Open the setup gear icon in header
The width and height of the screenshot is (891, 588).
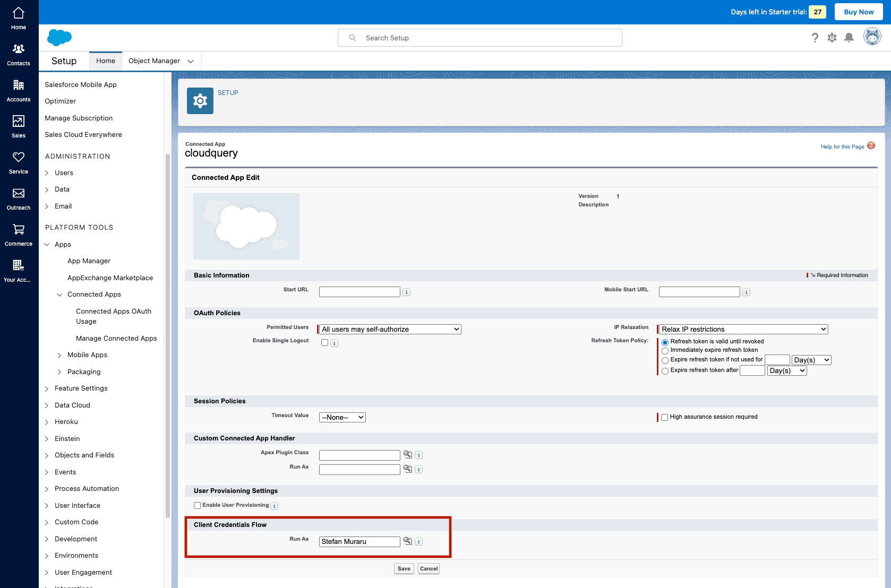click(832, 38)
